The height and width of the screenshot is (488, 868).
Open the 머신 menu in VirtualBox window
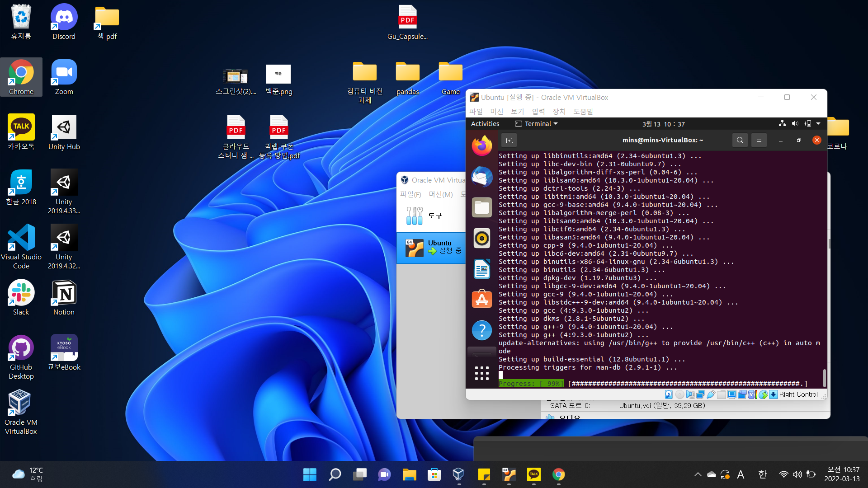496,111
